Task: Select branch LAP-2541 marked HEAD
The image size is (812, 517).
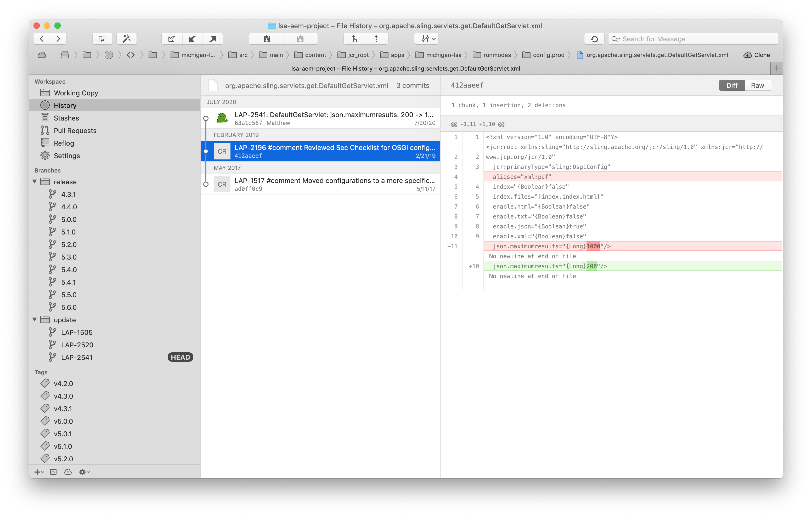Action: coord(77,357)
